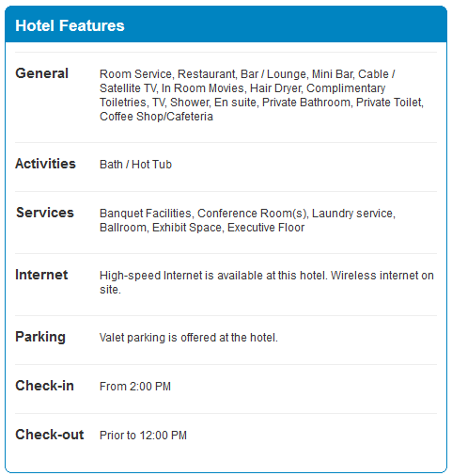The image size is (452, 476).
Task: Click the Bath / Hot Tub text
Action: coord(135,165)
